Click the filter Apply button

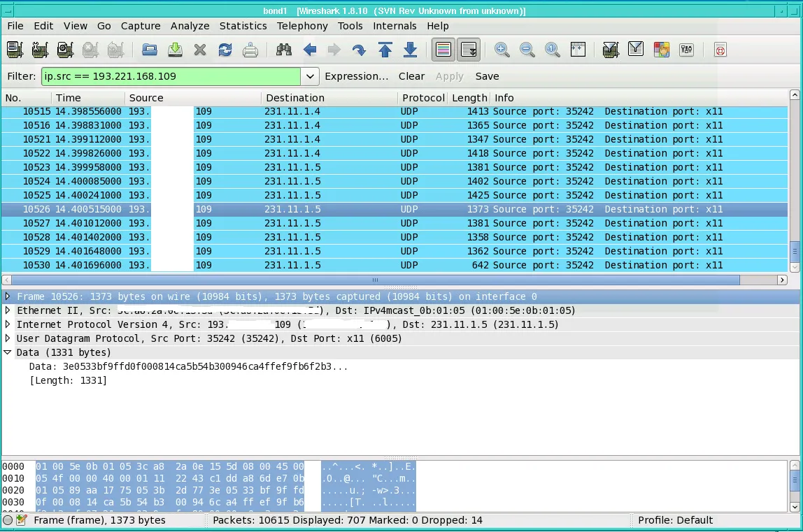[x=450, y=76]
